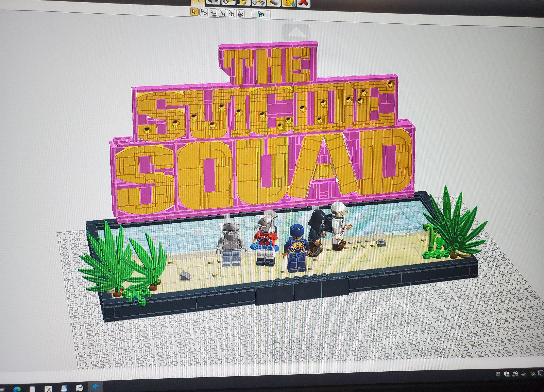Choose the Connected selection tool
The width and height of the screenshot is (544, 392).
click(213, 13)
